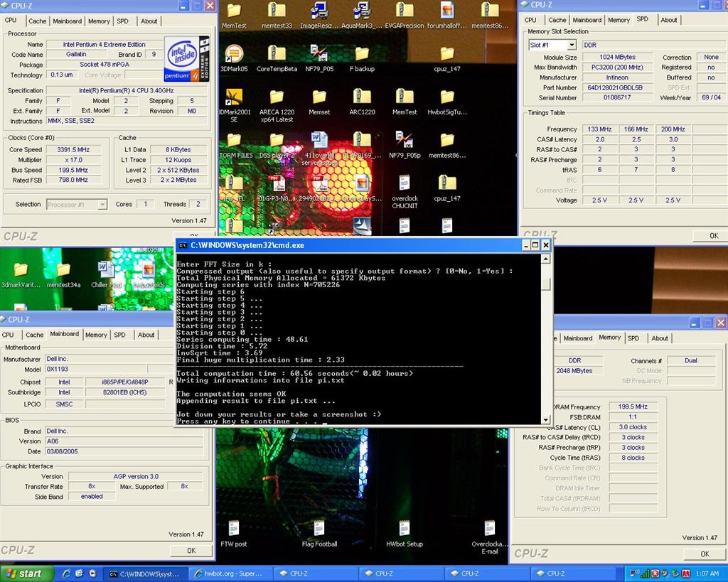This screenshot has height=582, width=728.
Task: Click the Graphic Interface value AGP version 3.0
Action: pos(136,476)
